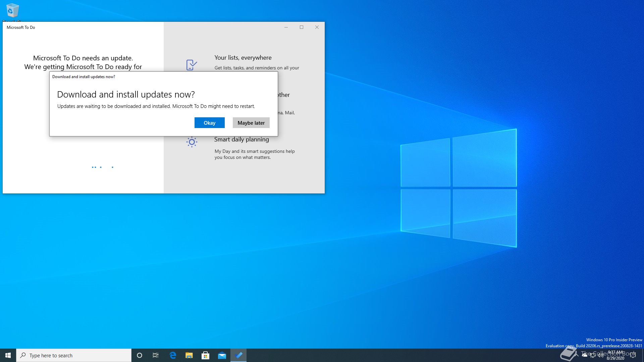The image size is (644, 362).
Task: Launch Microsoft Edge from the taskbar
Action: (x=173, y=355)
